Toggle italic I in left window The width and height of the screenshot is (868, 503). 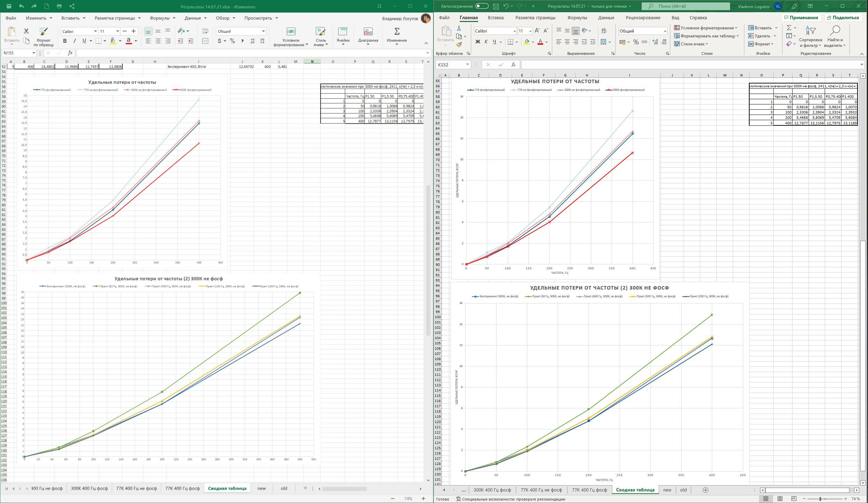[74, 41]
